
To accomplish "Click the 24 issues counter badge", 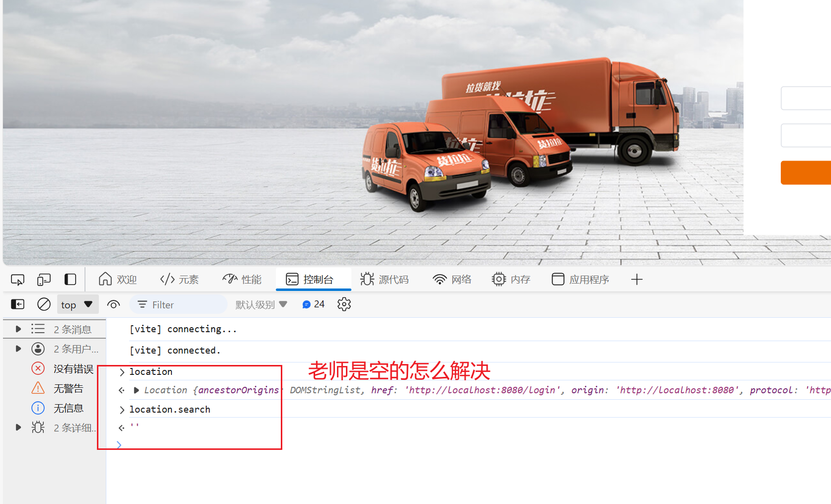I will 313,304.
